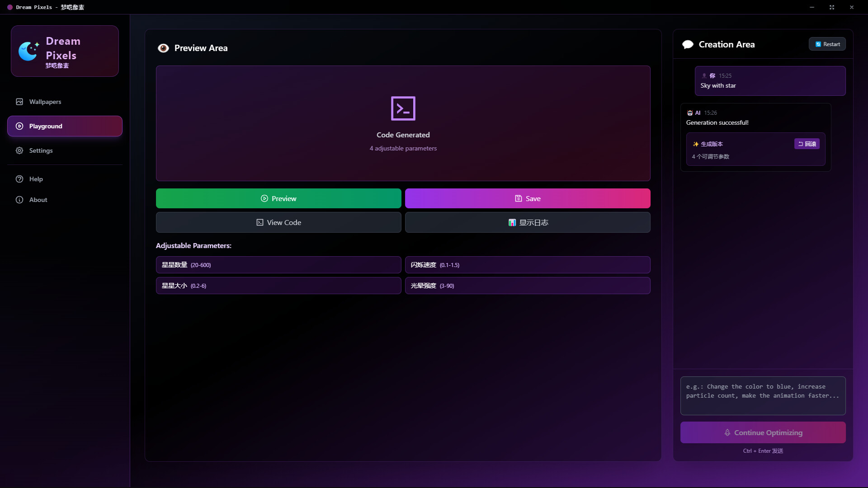Click the eye icon beside Preview Area
Viewport: 868px width, 488px height.
[x=163, y=48]
